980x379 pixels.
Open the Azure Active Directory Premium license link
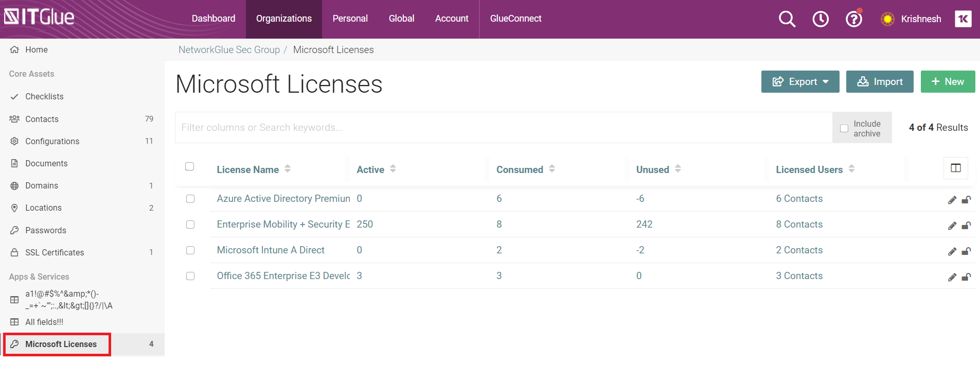(x=283, y=199)
